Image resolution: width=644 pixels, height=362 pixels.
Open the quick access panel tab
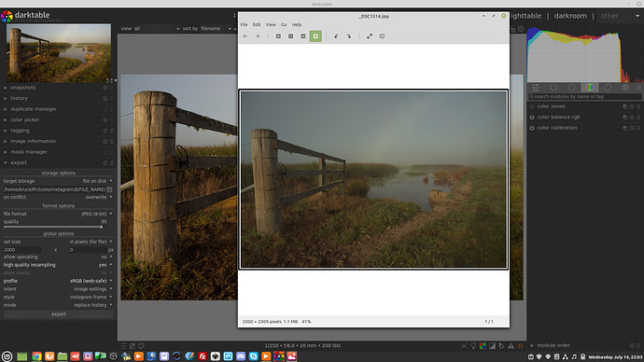click(x=536, y=88)
